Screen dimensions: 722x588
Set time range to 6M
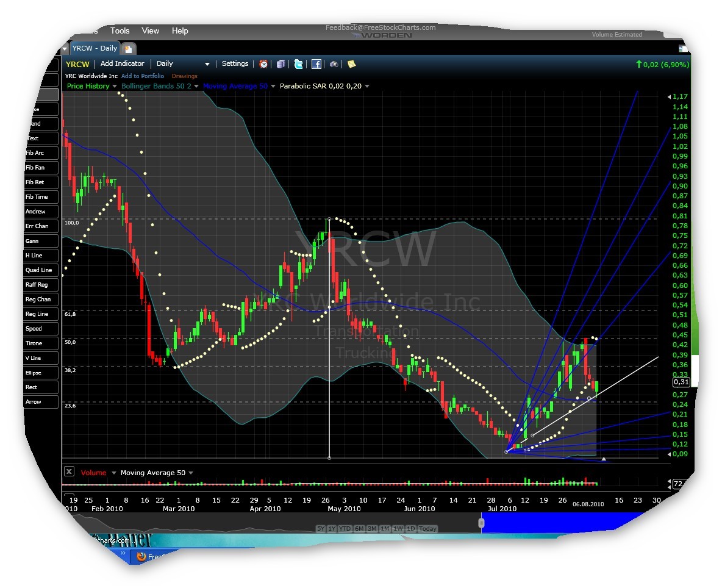359,529
